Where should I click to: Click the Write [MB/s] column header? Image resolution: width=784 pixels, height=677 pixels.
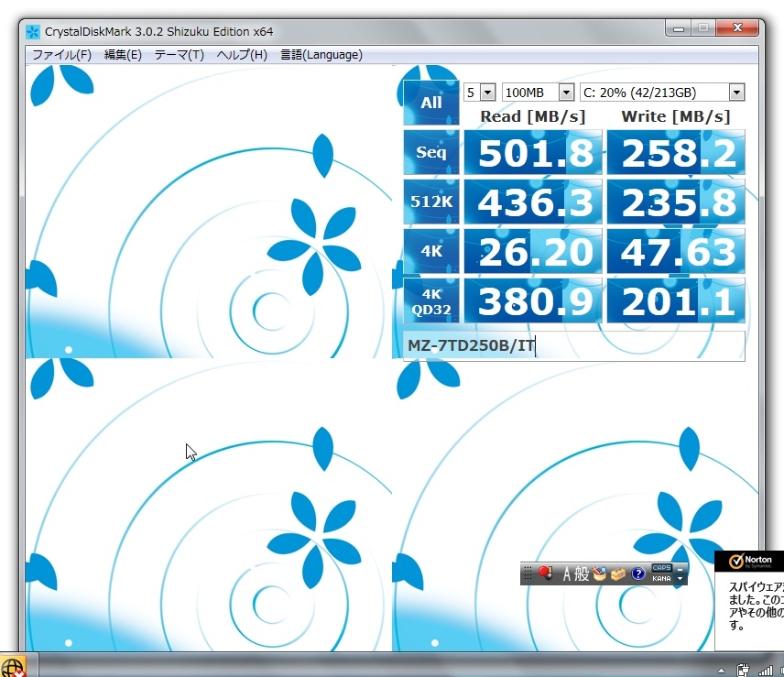tap(676, 116)
